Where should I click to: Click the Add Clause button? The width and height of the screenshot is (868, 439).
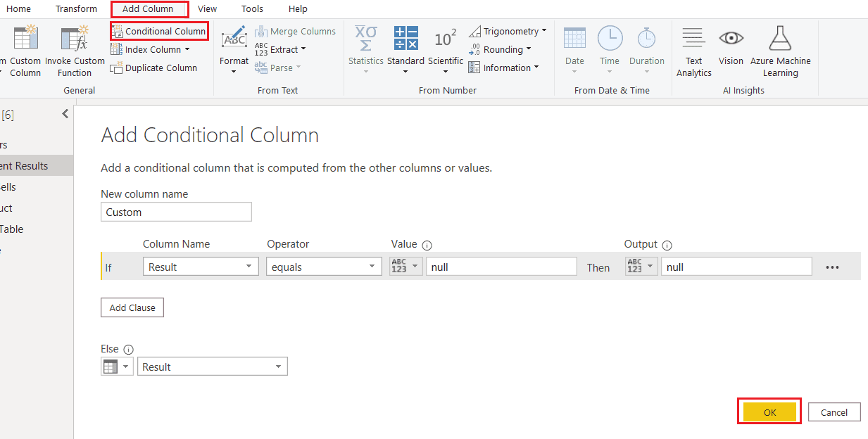tap(132, 307)
